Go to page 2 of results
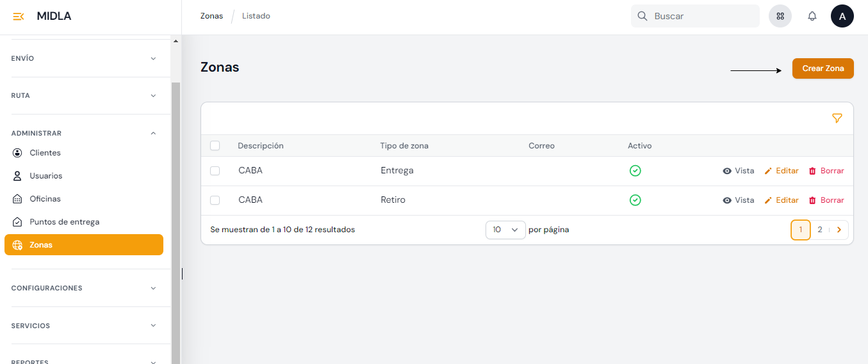This screenshot has height=364, width=868. (x=819, y=230)
